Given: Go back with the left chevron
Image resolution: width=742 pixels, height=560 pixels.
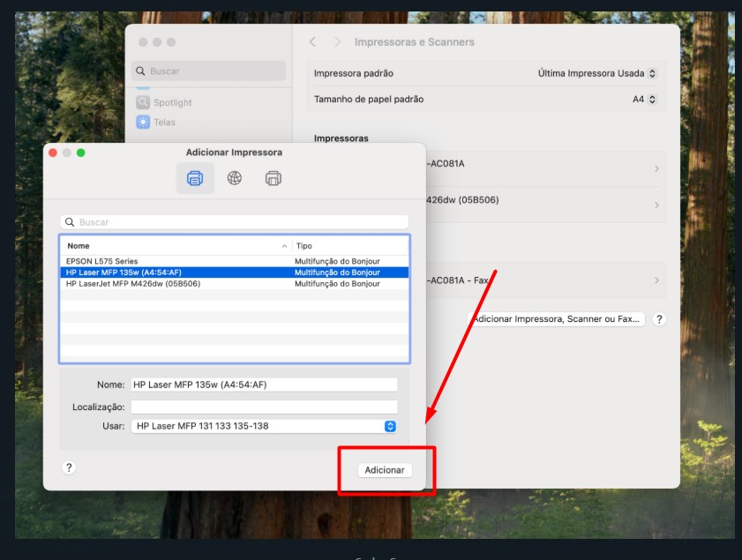Looking at the screenshot, I should pyautogui.click(x=312, y=42).
